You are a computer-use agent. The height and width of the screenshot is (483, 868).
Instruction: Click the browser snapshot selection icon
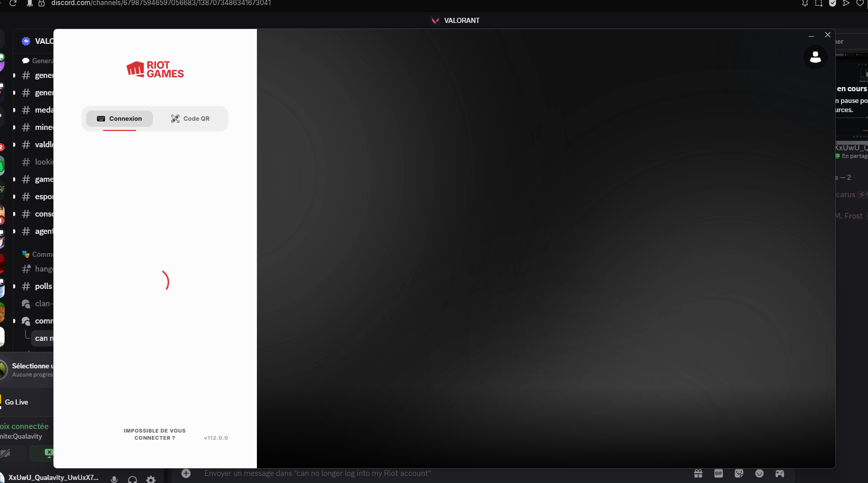click(819, 3)
